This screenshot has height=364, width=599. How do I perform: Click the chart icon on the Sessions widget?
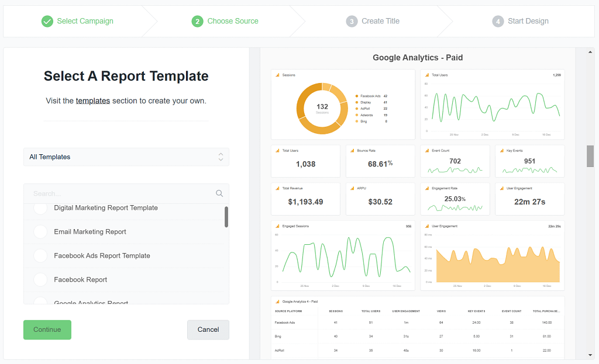277,75
